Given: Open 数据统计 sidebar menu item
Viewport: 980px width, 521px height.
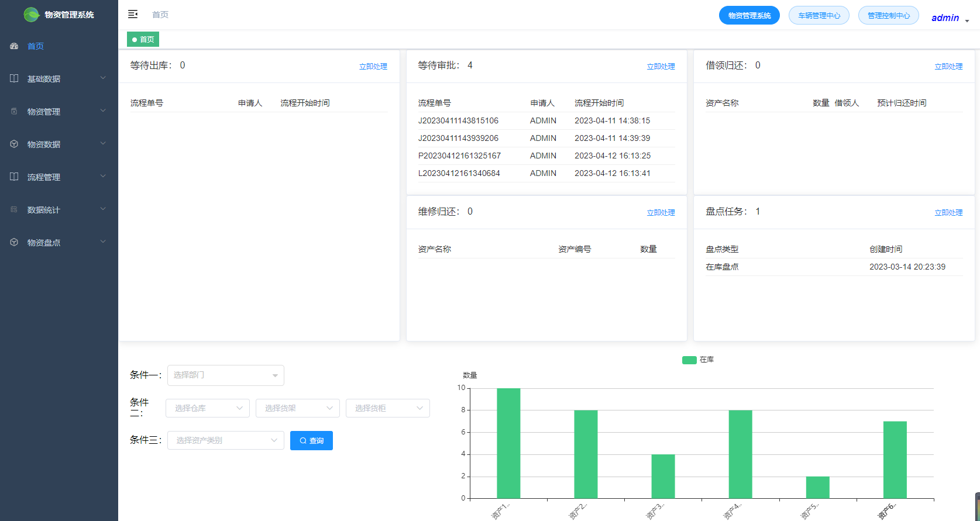Looking at the screenshot, I should click(59, 210).
